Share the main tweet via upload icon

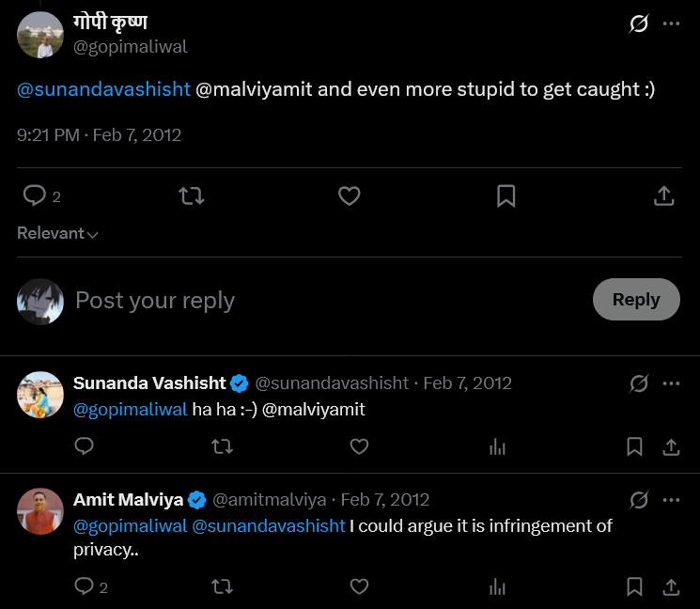tap(664, 195)
